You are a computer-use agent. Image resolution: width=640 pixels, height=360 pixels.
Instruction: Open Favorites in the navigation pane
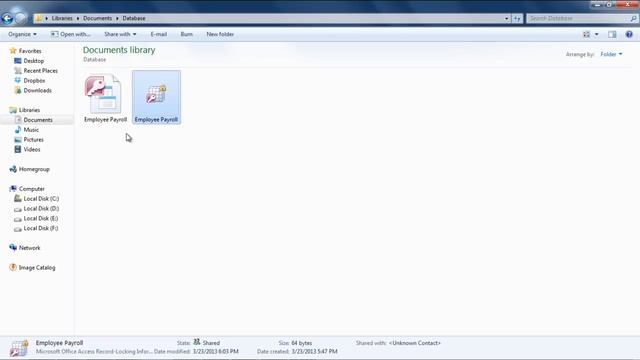pyautogui.click(x=30, y=51)
